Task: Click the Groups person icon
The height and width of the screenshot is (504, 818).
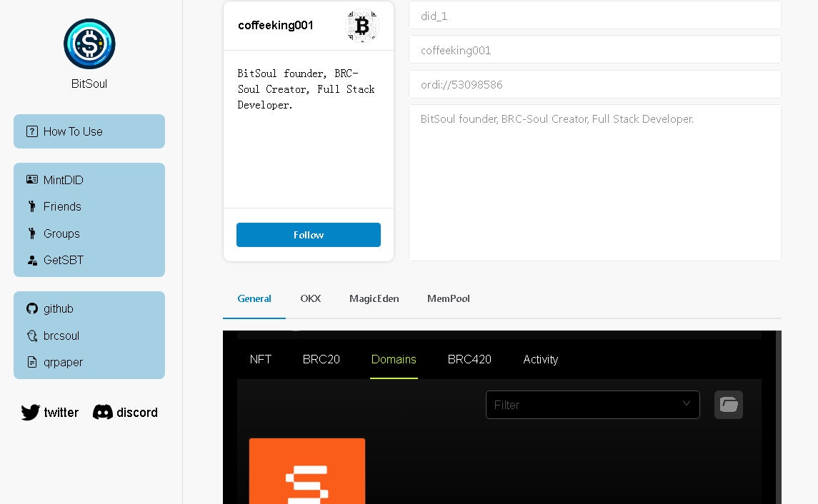Action: (32, 233)
